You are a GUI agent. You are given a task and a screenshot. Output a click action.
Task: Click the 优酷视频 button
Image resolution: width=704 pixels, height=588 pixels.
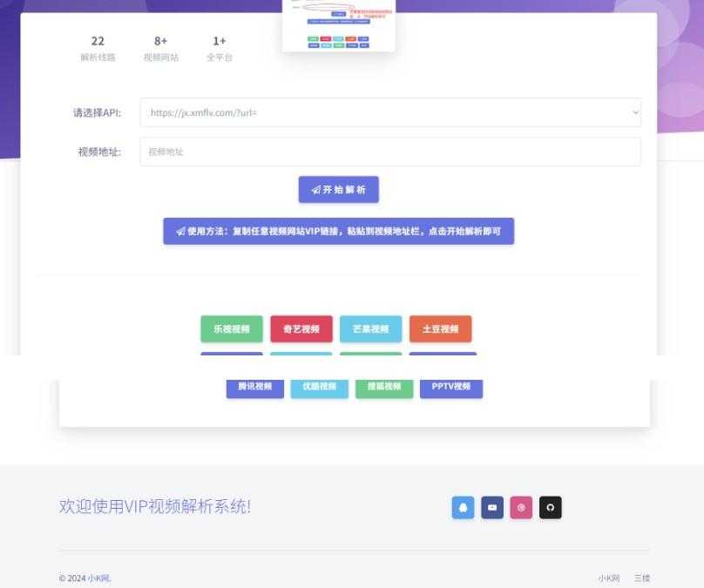[318, 388]
